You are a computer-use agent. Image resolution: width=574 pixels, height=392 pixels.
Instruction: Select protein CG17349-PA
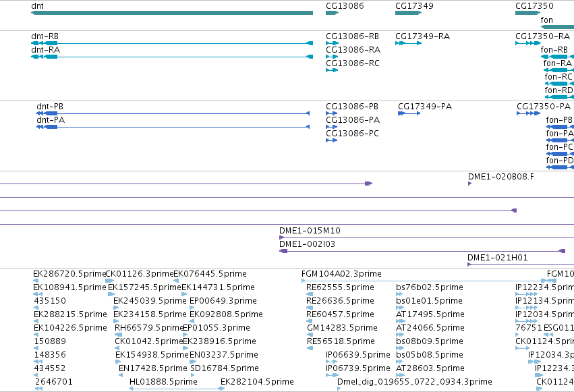tap(409, 113)
